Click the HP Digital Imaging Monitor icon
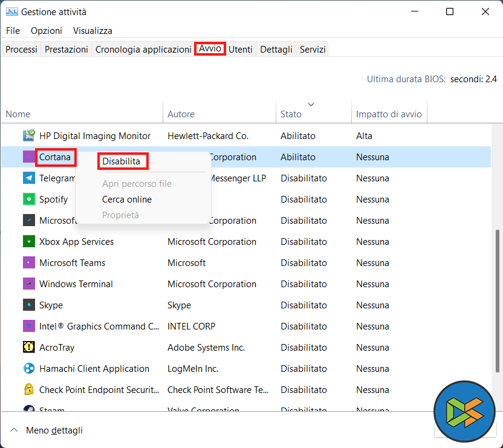The width and height of the screenshot is (503, 448). (x=28, y=136)
